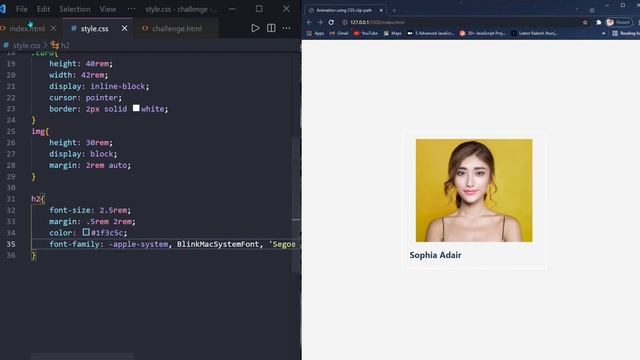Open the YouTube bookmark

pos(366,33)
